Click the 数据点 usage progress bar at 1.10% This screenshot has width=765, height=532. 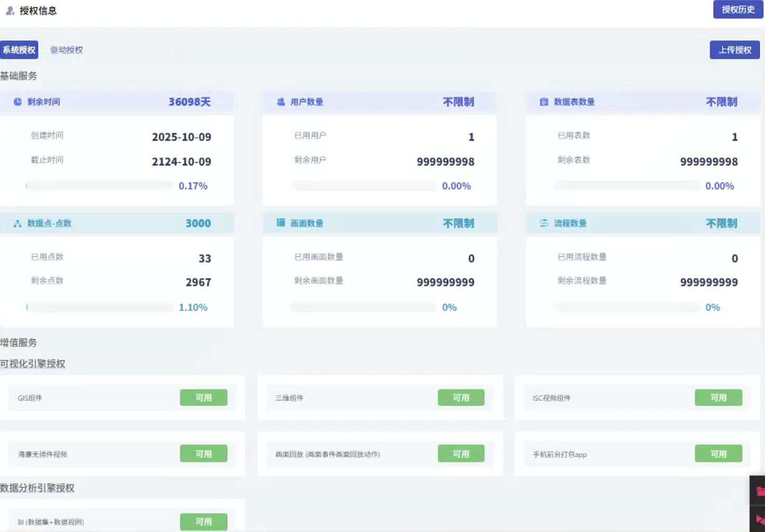point(99,307)
